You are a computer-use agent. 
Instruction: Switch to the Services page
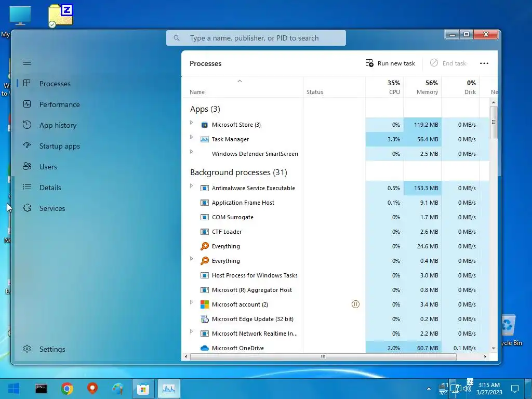click(52, 208)
